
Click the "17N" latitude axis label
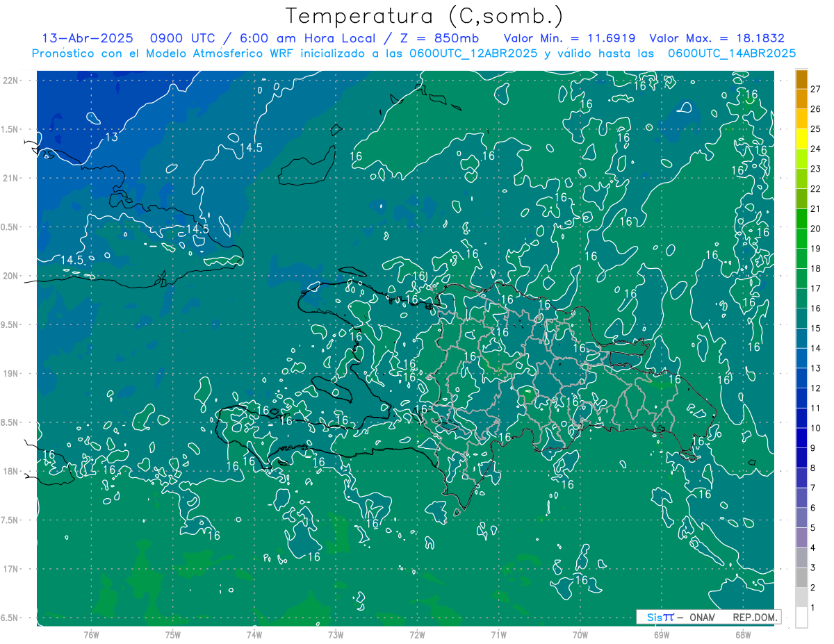point(10,569)
